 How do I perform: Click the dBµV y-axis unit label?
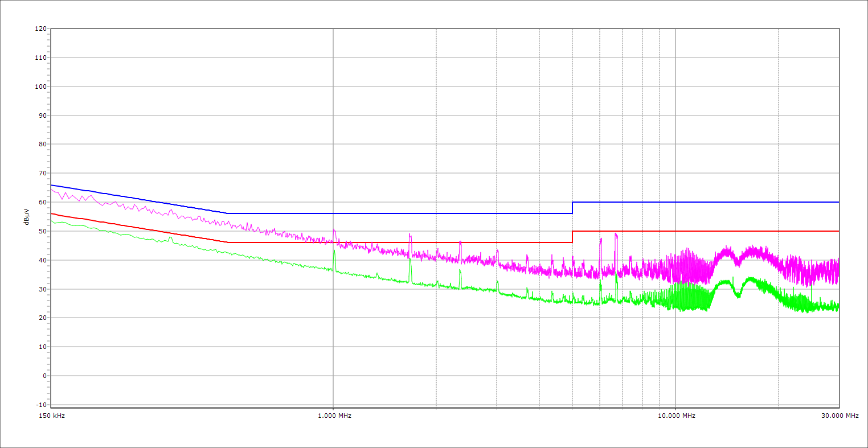27,216
